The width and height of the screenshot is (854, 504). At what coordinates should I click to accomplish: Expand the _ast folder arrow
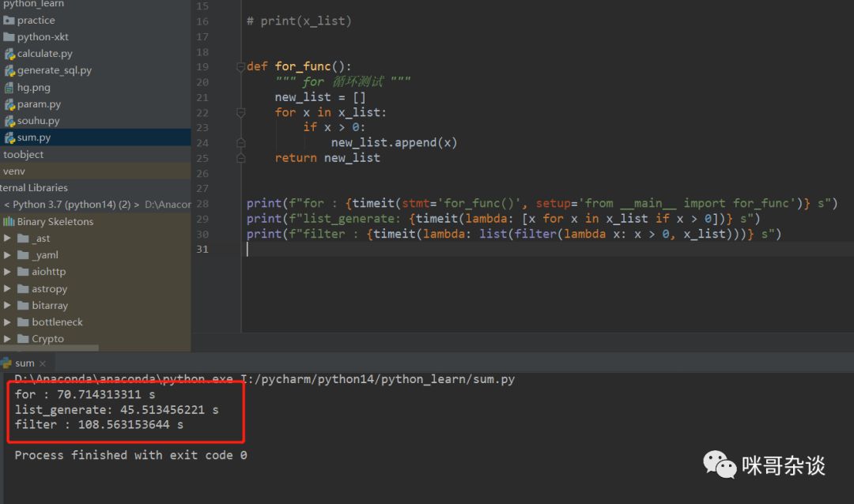click(7, 238)
